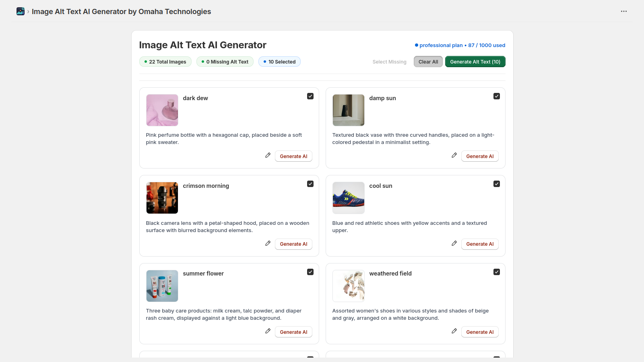Click the 'Three baby care products' text
Screen dimensions: 644x362
click(x=223, y=315)
